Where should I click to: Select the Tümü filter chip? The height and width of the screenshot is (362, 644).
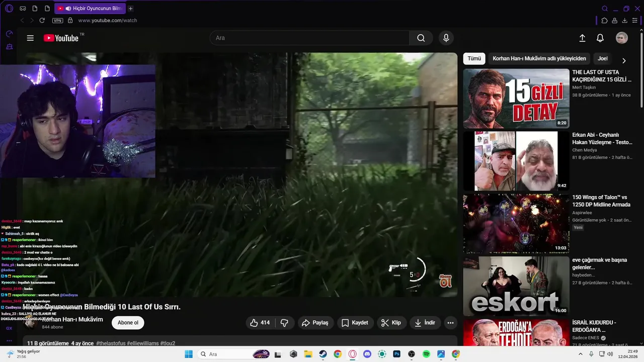click(474, 58)
